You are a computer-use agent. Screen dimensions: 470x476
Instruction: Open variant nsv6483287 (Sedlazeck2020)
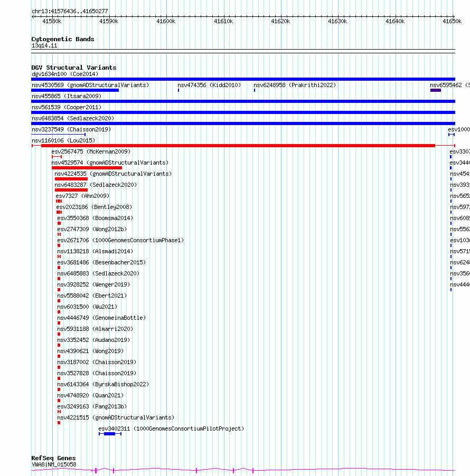(x=96, y=185)
